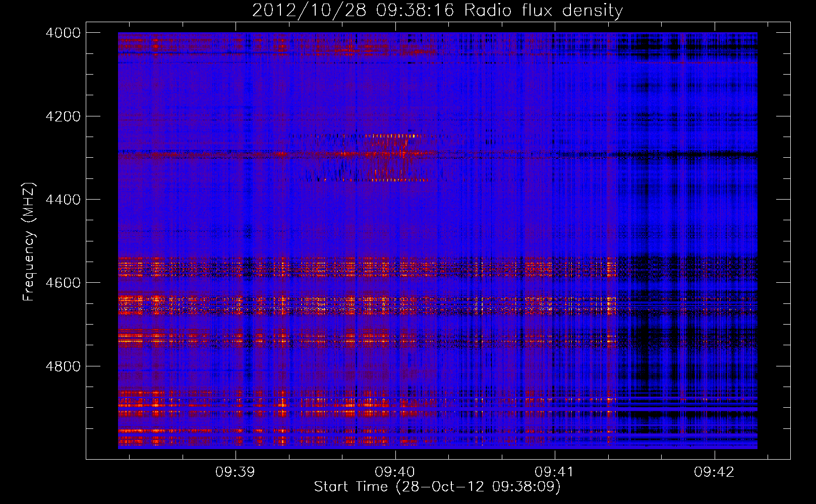The width and height of the screenshot is (816, 504).
Task: Click the 09:39 time axis label
Action: pyautogui.click(x=235, y=472)
